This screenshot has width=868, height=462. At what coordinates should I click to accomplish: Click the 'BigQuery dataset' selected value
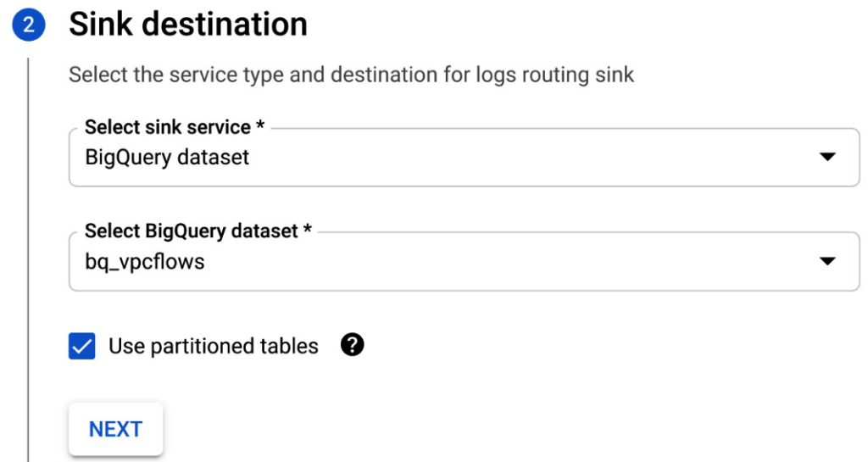click(x=167, y=158)
